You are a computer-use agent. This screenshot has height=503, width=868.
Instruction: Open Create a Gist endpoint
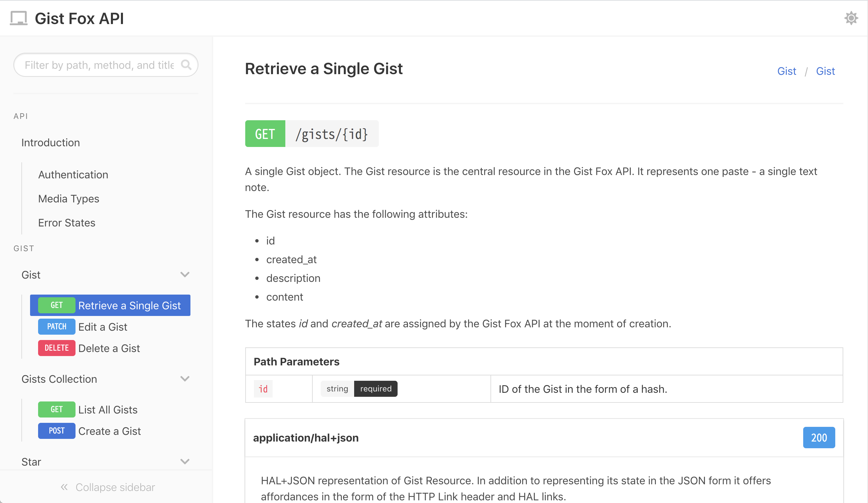[110, 431]
